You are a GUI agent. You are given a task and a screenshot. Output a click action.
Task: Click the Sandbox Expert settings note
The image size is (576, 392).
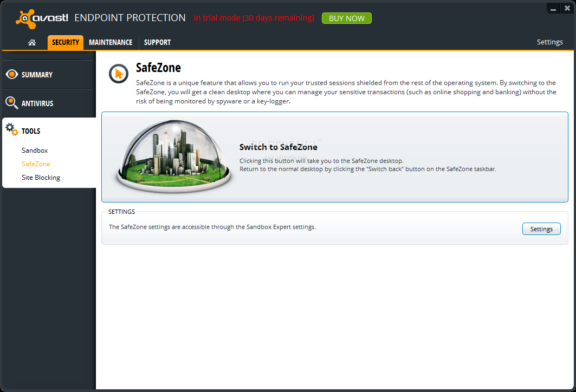pos(212,227)
